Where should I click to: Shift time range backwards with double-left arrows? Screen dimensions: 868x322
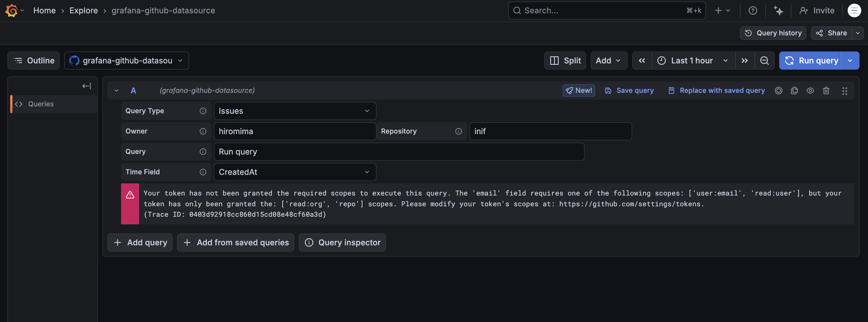click(x=642, y=61)
